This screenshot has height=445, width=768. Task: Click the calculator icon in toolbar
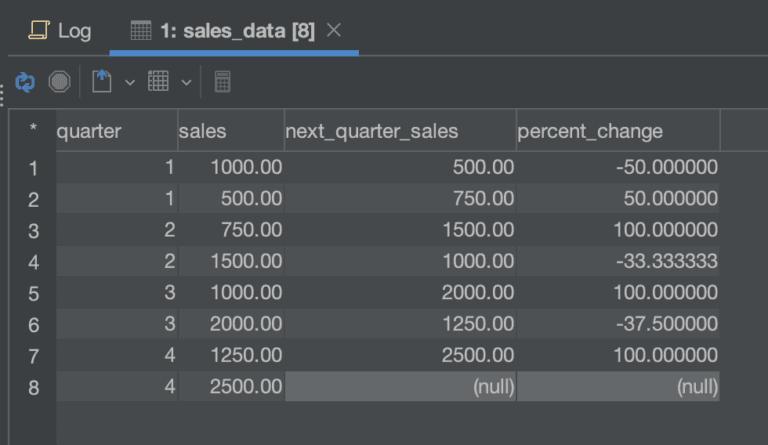coord(222,81)
